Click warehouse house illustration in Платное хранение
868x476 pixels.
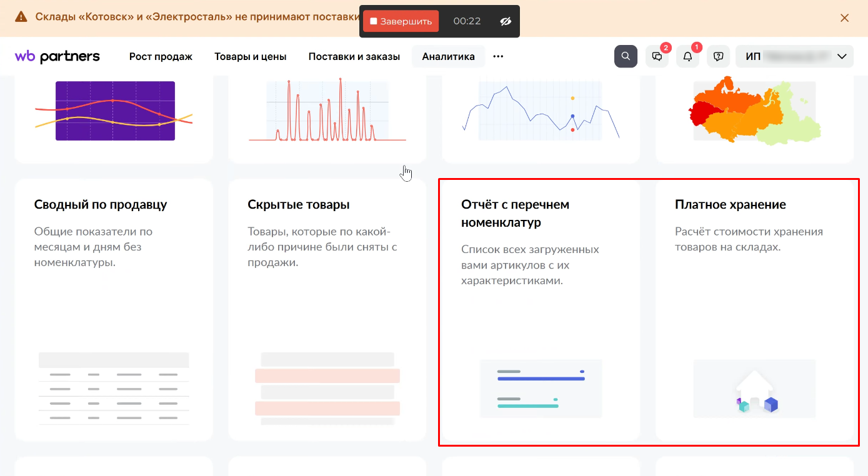(x=755, y=389)
